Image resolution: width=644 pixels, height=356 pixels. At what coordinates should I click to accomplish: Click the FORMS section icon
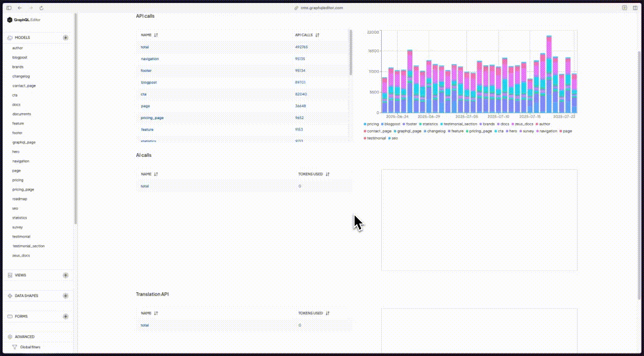10,316
